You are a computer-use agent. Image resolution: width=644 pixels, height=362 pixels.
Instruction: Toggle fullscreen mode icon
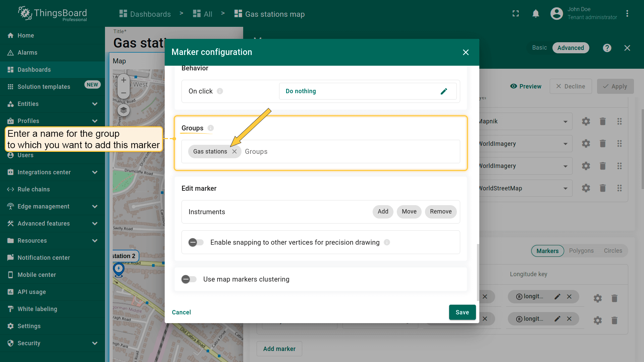click(x=516, y=14)
